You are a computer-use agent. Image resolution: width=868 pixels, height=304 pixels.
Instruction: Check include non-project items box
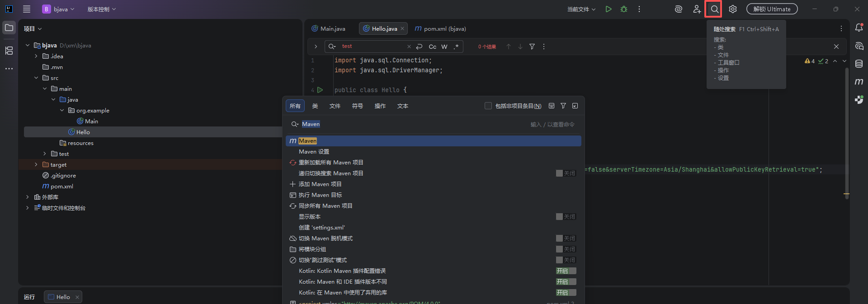coord(488,106)
